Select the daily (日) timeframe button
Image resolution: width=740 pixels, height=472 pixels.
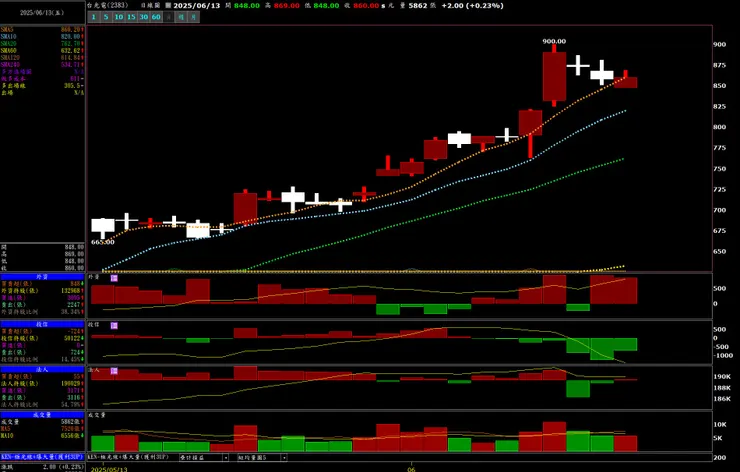(x=168, y=17)
